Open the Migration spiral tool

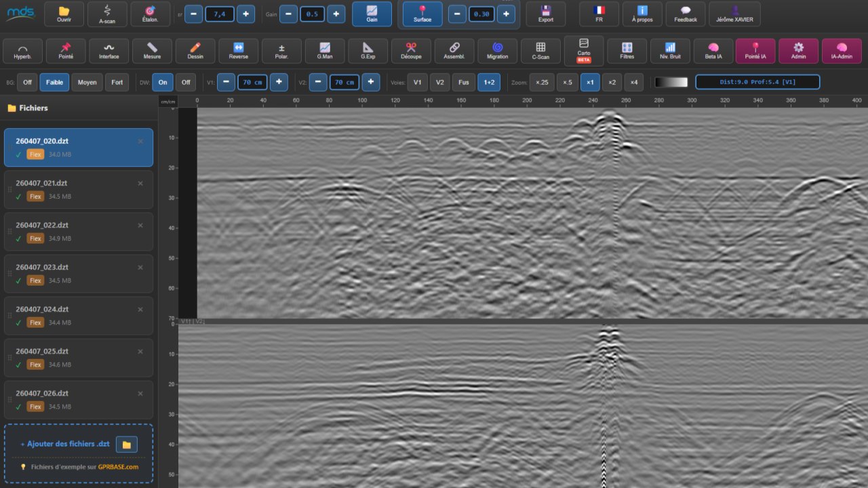click(x=497, y=51)
